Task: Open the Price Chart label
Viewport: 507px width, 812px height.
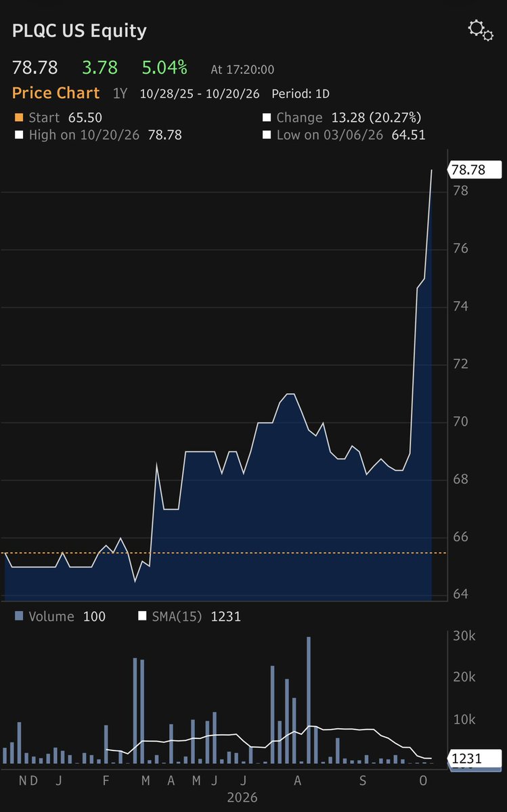Action: click(x=56, y=93)
